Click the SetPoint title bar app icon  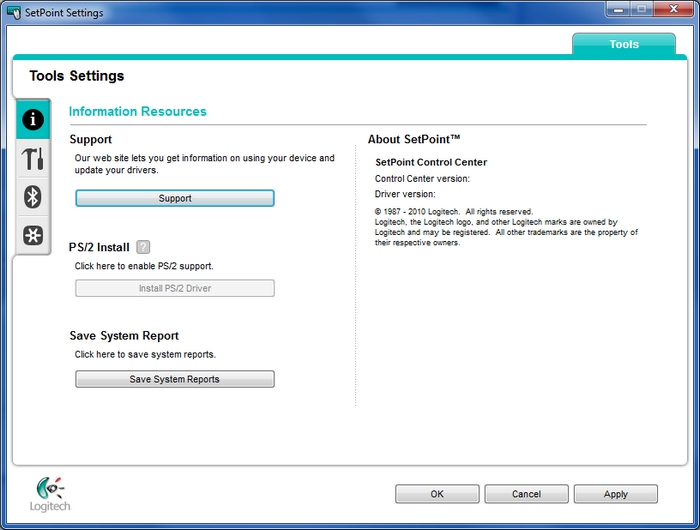point(14,13)
